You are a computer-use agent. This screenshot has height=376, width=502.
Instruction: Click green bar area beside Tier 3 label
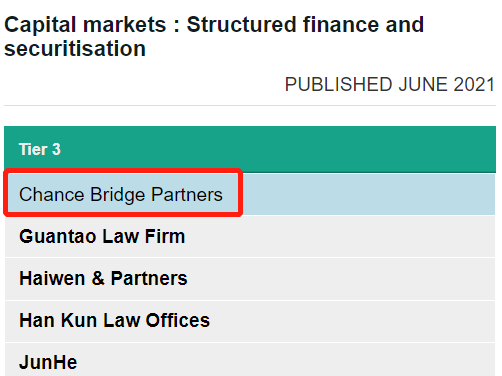pos(278,149)
